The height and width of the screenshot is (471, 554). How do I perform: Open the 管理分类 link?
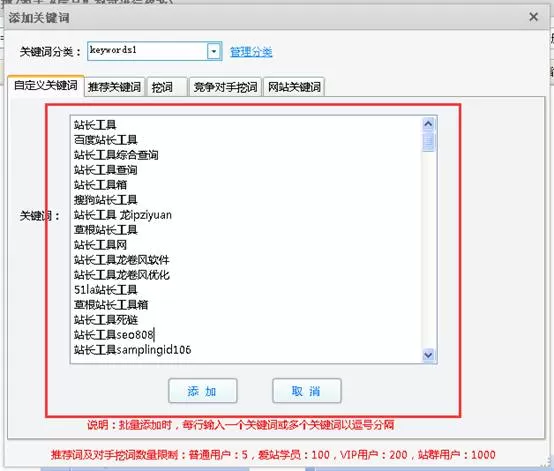(251, 52)
